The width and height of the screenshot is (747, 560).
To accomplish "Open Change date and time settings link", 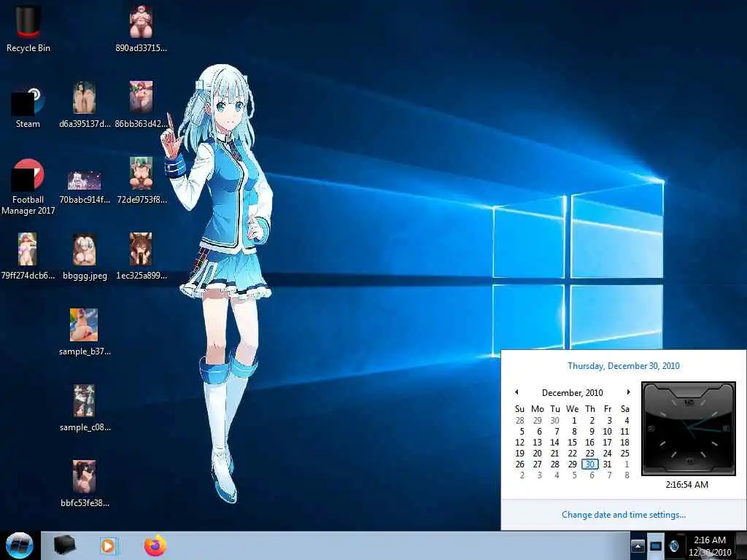I will pyautogui.click(x=624, y=515).
